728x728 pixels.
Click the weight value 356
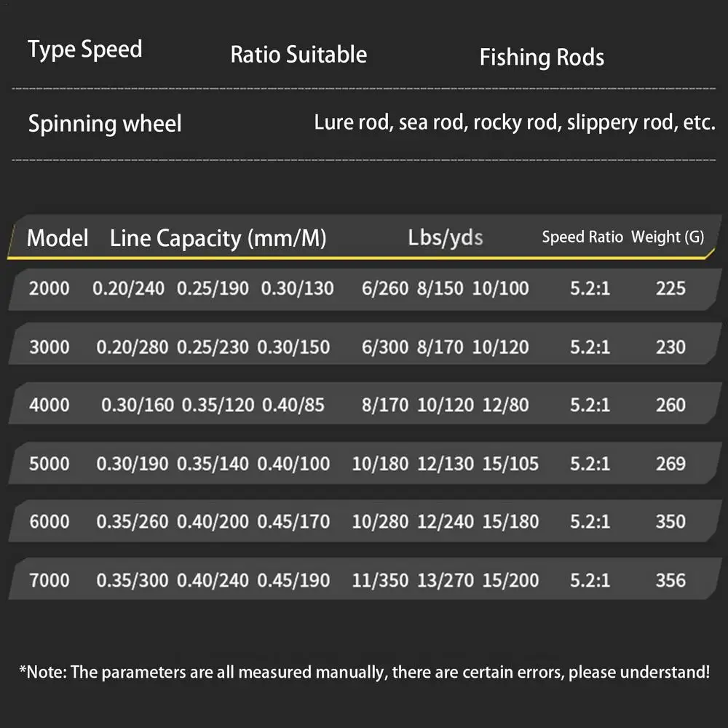[x=670, y=580]
